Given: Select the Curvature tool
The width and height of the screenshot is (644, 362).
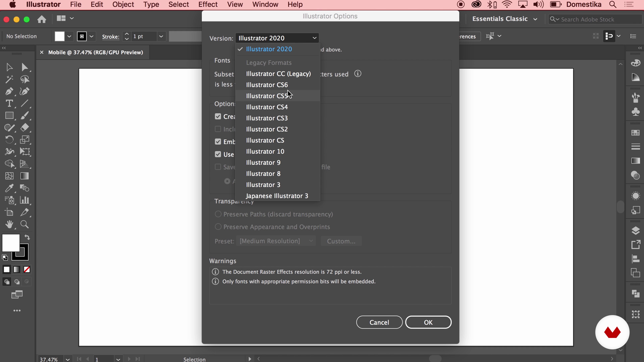Looking at the screenshot, I should click(24, 92).
